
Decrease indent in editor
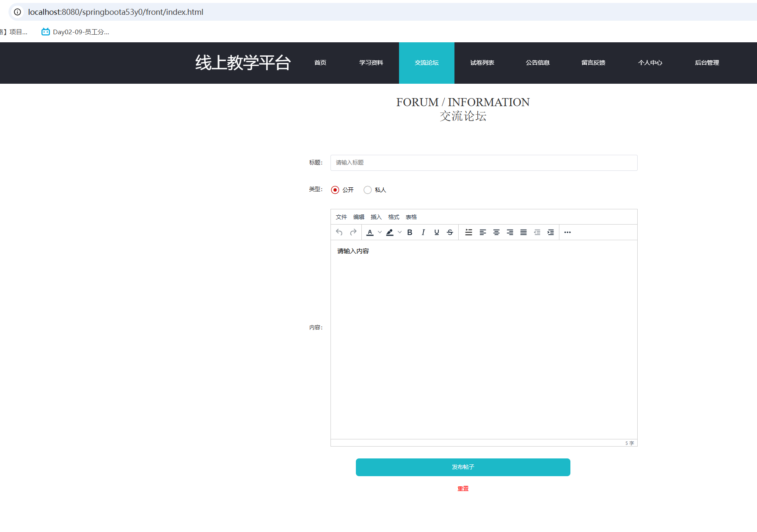point(537,232)
